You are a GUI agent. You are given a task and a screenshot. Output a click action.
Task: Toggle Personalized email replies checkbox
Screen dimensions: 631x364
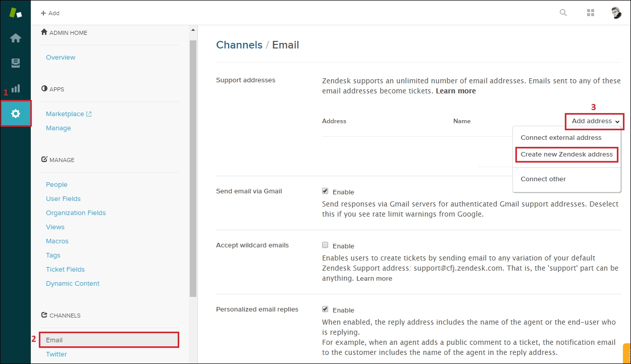coord(325,309)
